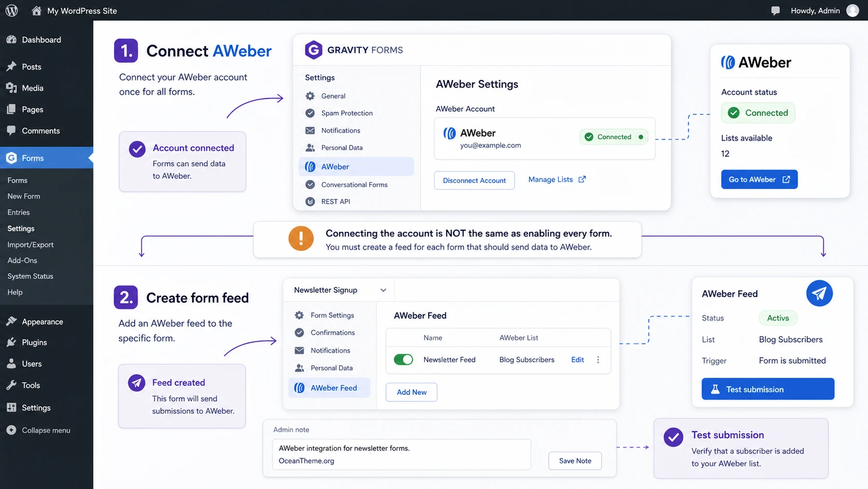
Task: Click the Plugins plug icon
Action: click(11, 342)
